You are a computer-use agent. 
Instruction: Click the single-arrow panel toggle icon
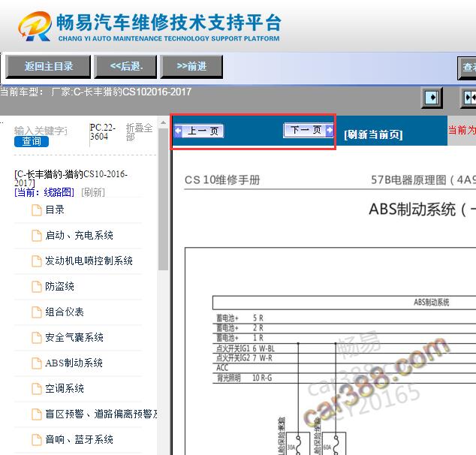432,98
